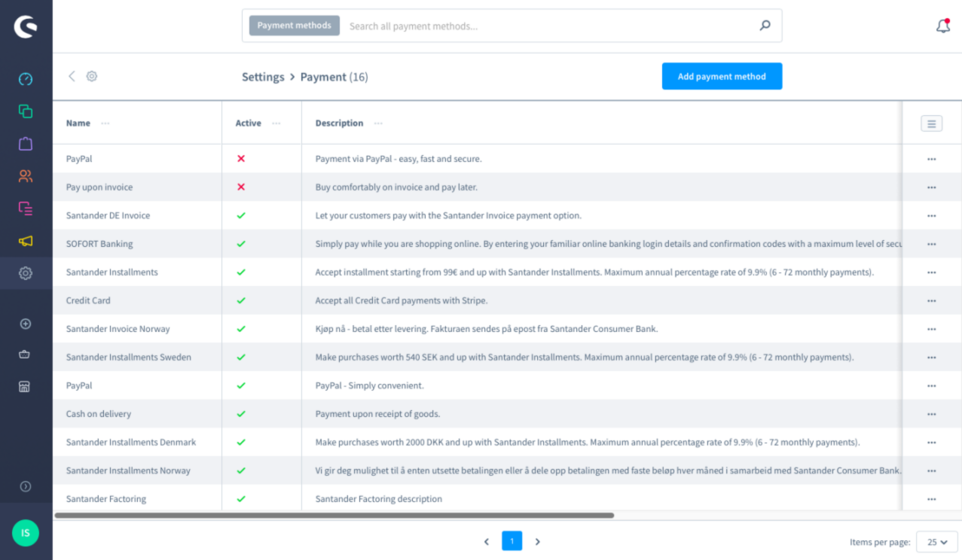This screenshot has width=962, height=560.
Task: Click Settings breadcrumb link
Action: [263, 77]
